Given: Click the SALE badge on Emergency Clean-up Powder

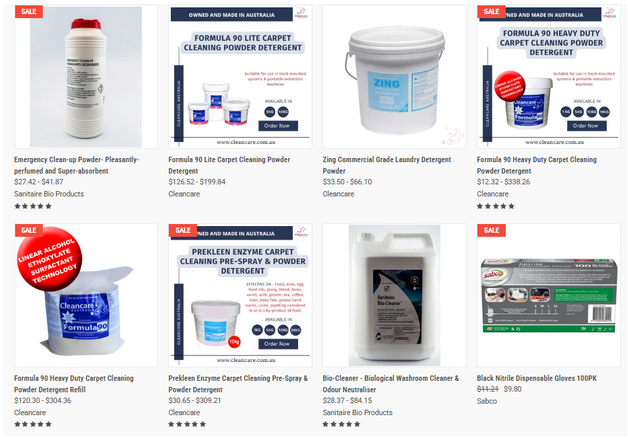Looking at the screenshot, I should coord(29,12).
